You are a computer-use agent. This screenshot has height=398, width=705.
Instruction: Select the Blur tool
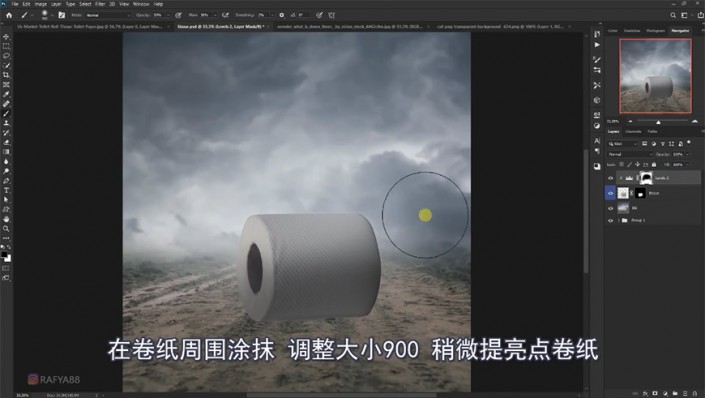point(6,161)
